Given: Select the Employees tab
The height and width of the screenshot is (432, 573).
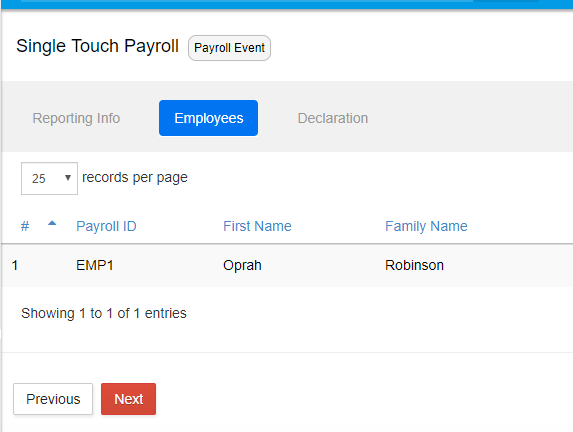Looking at the screenshot, I should (208, 118).
